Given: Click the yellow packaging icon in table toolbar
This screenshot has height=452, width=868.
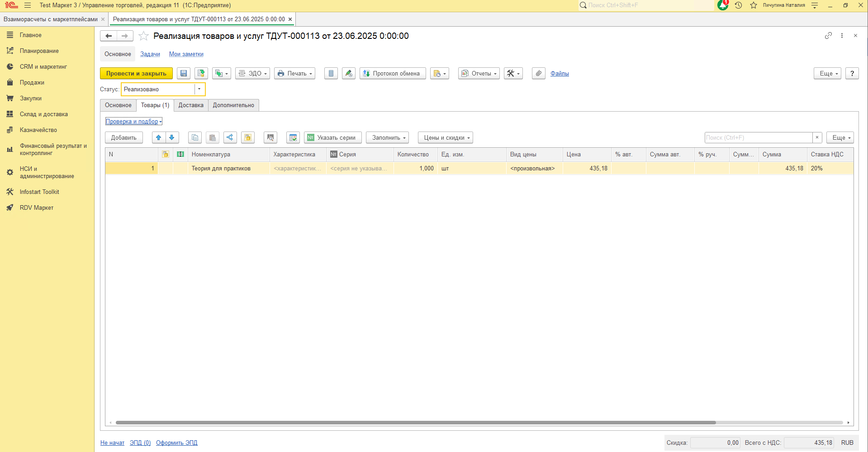Looking at the screenshot, I should coord(248,137).
